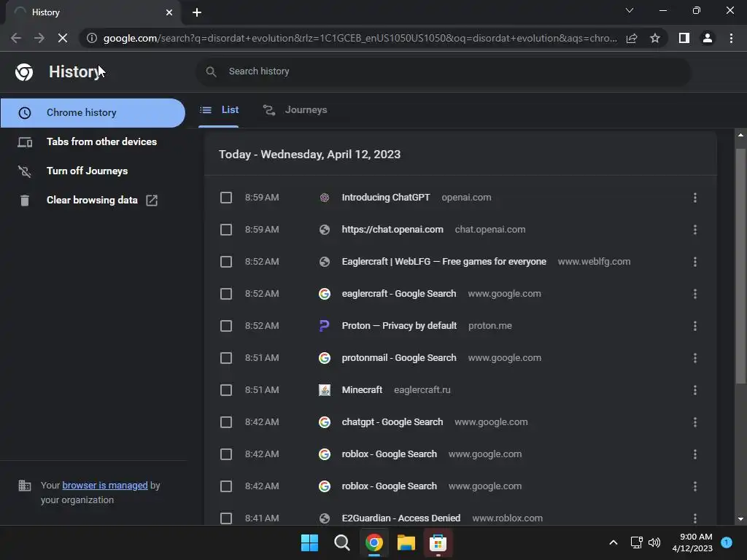Open the https://chat.openai.com history link
Image resolution: width=747 pixels, height=560 pixels.
(392, 230)
